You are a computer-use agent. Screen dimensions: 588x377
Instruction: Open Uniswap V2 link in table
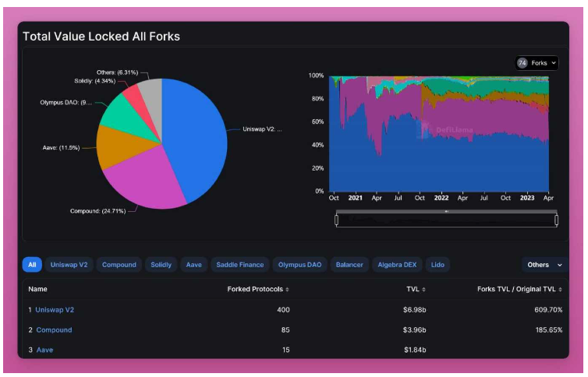[55, 310]
